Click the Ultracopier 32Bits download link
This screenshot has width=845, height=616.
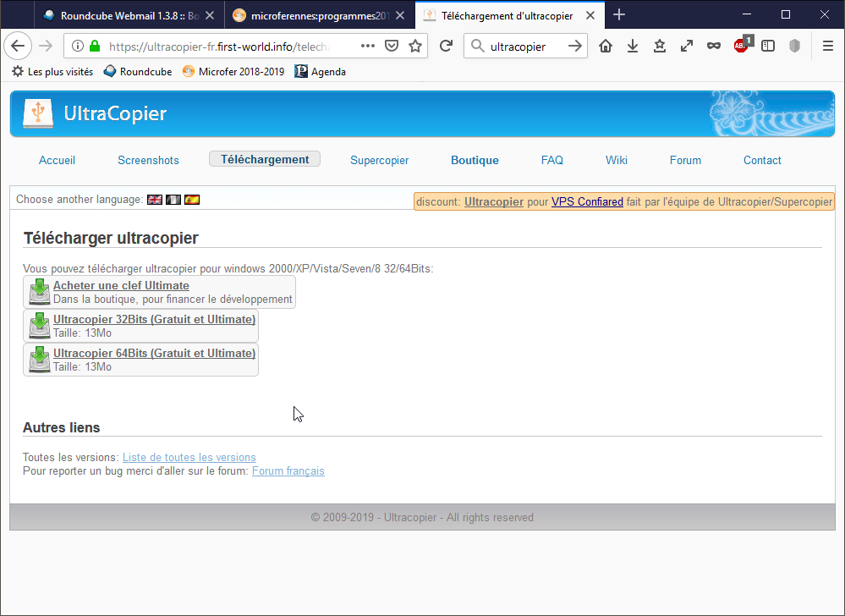click(154, 319)
